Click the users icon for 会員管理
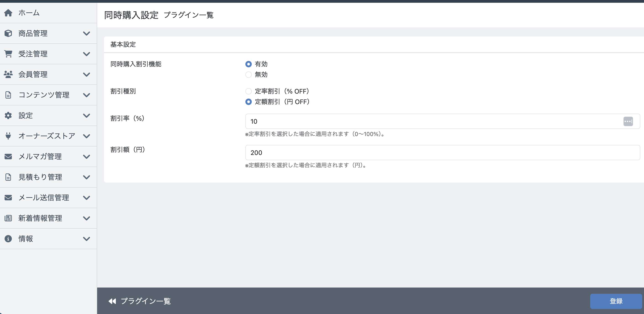The image size is (644, 314). (x=8, y=74)
